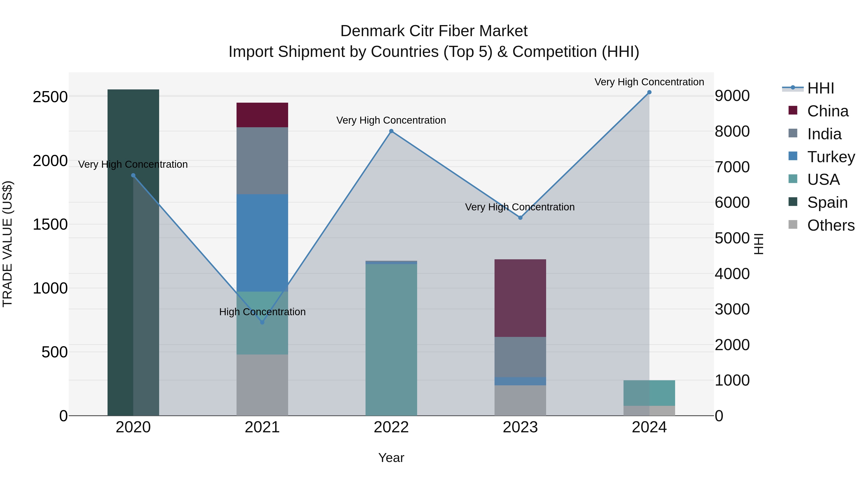The image size is (868, 488).
Task: Click the Turkey color swatch in legend
Action: 793,156
